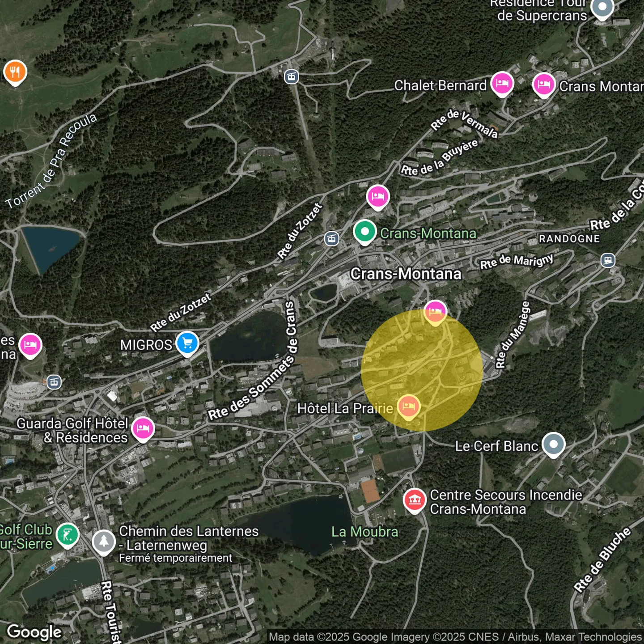Open the Chalet Bernard hotel pin
Image resolution: width=644 pixels, height=644 pixels.
coord(502,84)
